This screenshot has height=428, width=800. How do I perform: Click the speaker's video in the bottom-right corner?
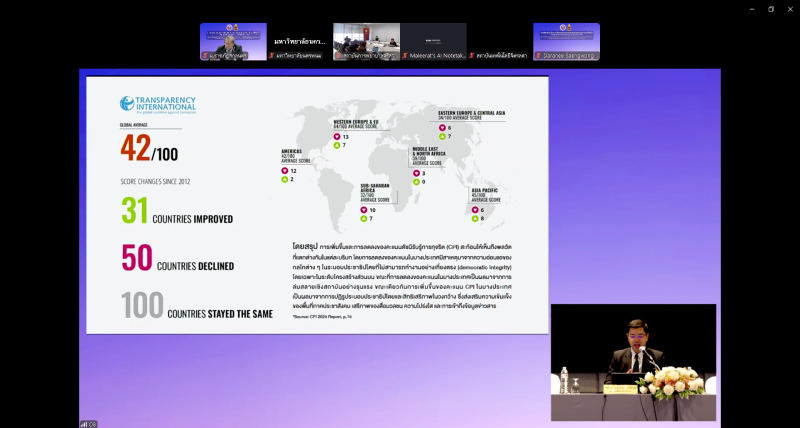click(x=633, y=362)
